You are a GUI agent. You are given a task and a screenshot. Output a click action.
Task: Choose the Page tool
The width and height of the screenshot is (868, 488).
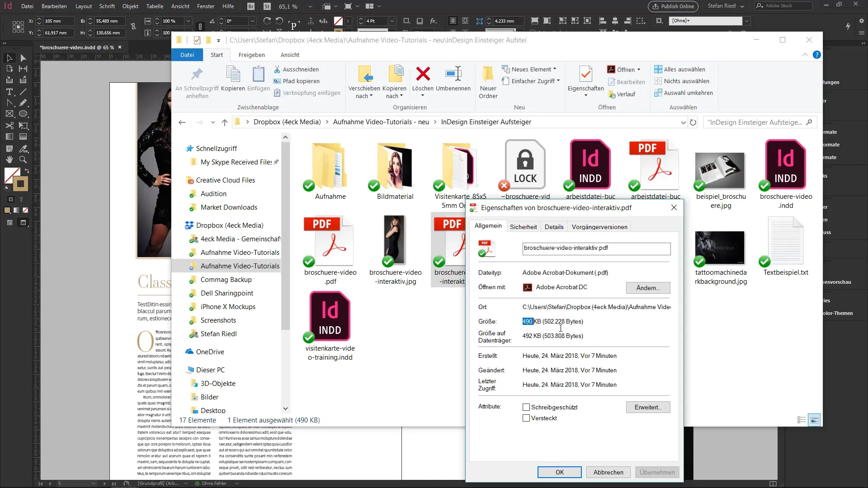click(x=9, y=69)
